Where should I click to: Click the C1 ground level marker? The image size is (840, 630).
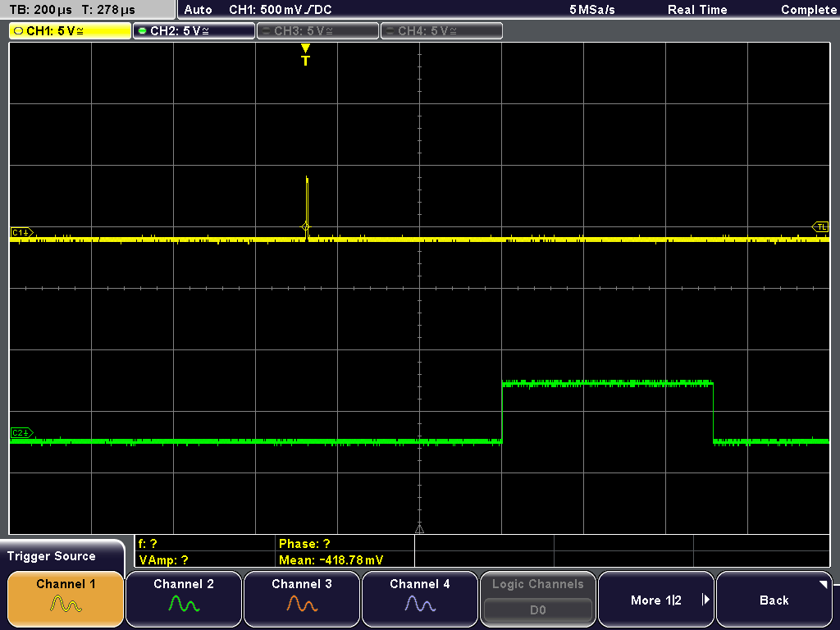point(22,232)
